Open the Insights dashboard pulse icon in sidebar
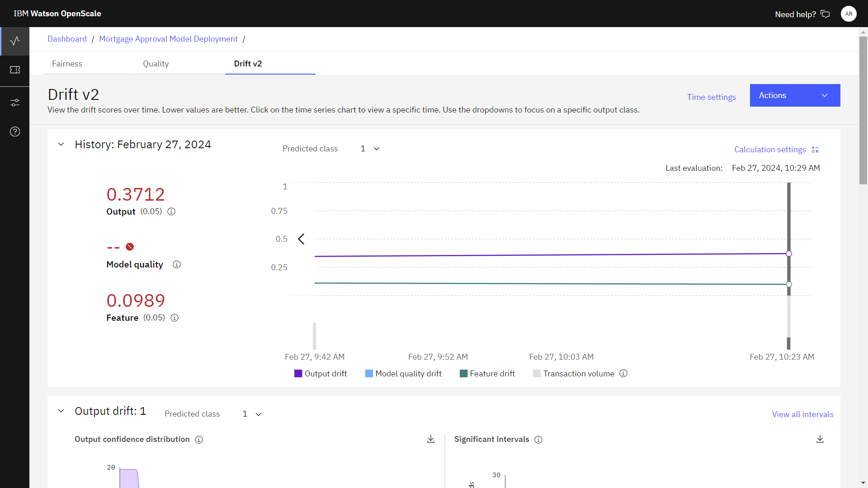The image size is (868, 488). [x=15, y=41]
